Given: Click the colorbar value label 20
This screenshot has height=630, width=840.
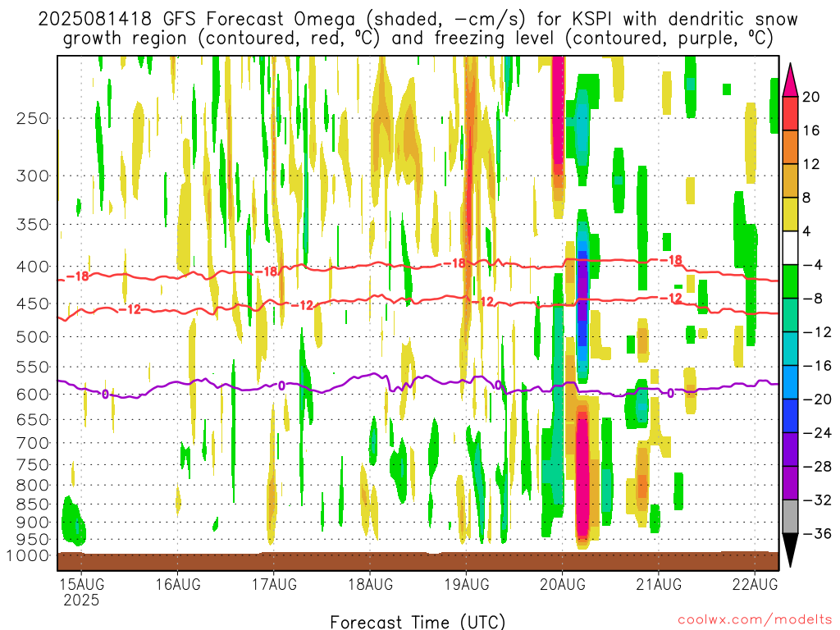Looking at the screenshot, I should (810, 97).
